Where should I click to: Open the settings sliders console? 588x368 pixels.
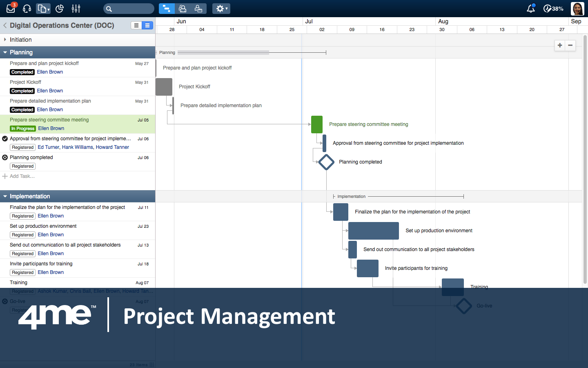[76, 9]
